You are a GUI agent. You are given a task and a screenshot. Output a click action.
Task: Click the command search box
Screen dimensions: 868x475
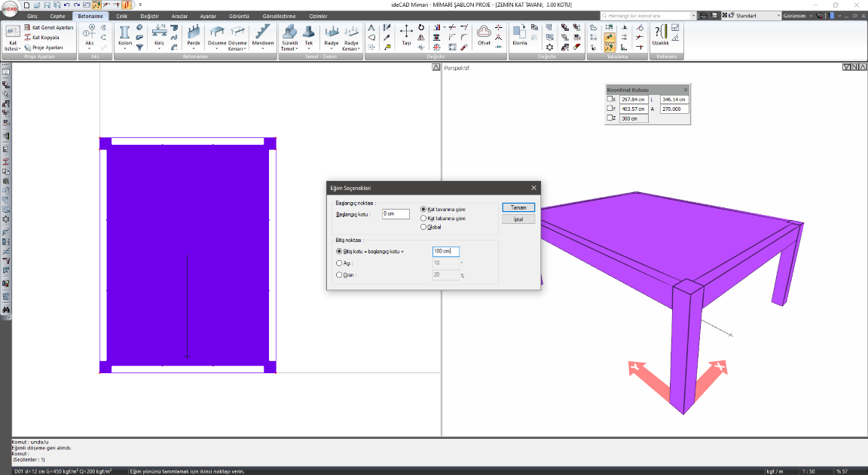point(648,15)
